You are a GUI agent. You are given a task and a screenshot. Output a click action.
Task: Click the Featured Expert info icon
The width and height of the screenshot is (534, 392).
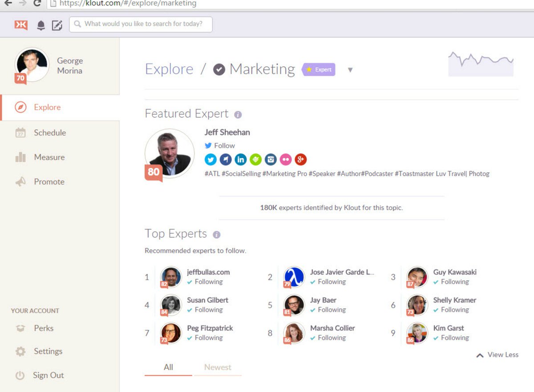[x=238, y=115]
